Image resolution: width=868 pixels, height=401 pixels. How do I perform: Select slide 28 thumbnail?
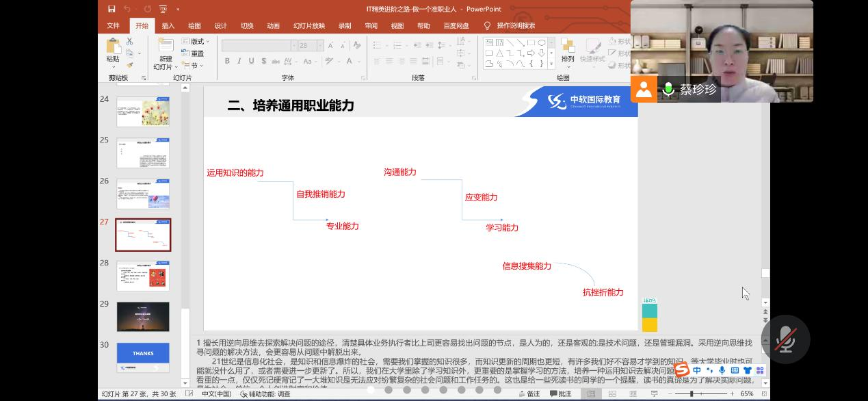click(143, 276)
